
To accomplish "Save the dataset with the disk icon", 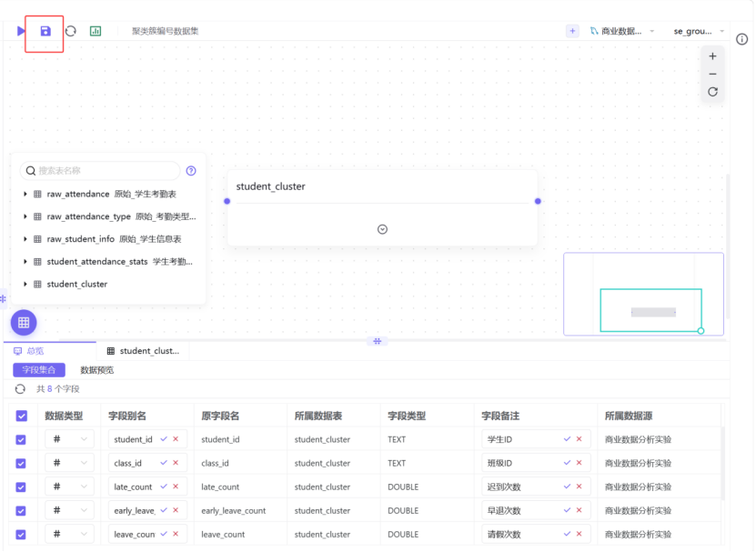I will (45, 31).
